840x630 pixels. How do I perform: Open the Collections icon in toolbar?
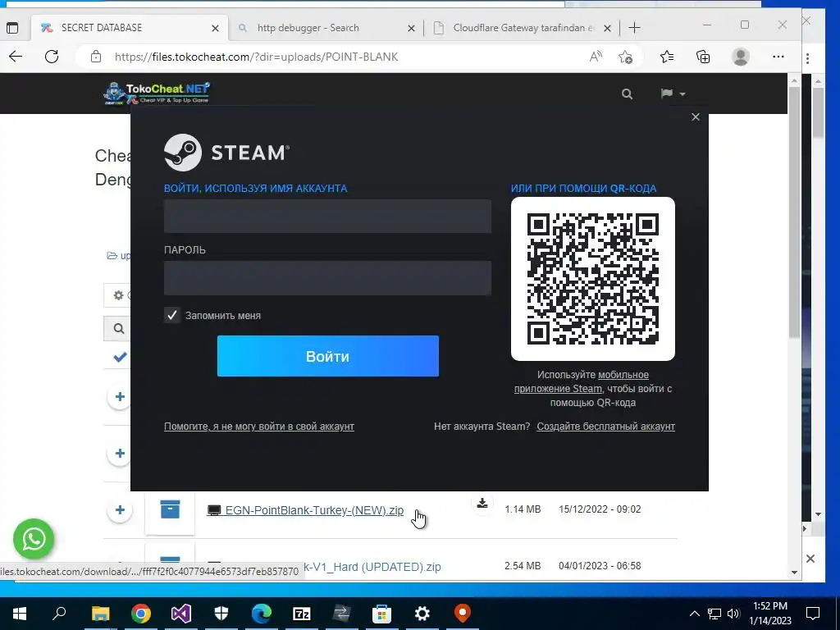(703, 57)
